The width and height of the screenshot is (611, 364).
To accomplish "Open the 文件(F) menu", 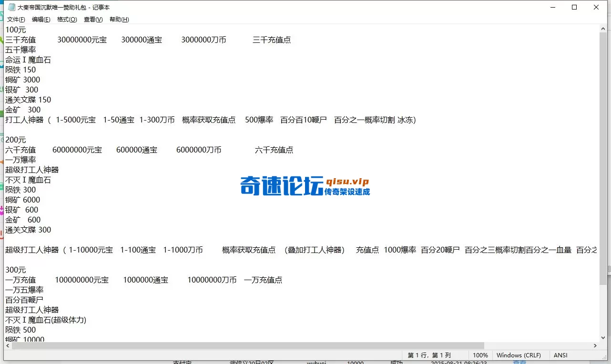I will [16, 19].
